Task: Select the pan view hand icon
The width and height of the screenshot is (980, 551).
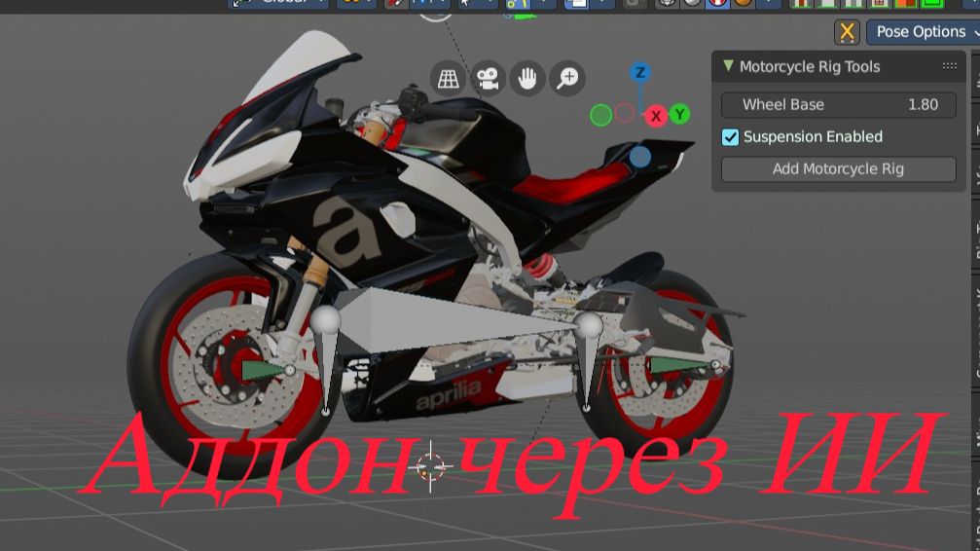Action: 527,78
